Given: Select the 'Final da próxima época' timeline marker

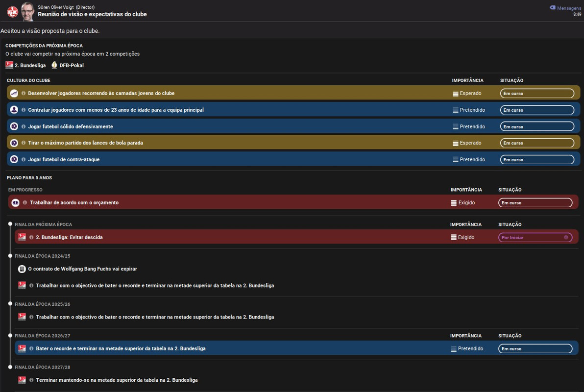Looking at the screenshot, I should pos(10,224).
